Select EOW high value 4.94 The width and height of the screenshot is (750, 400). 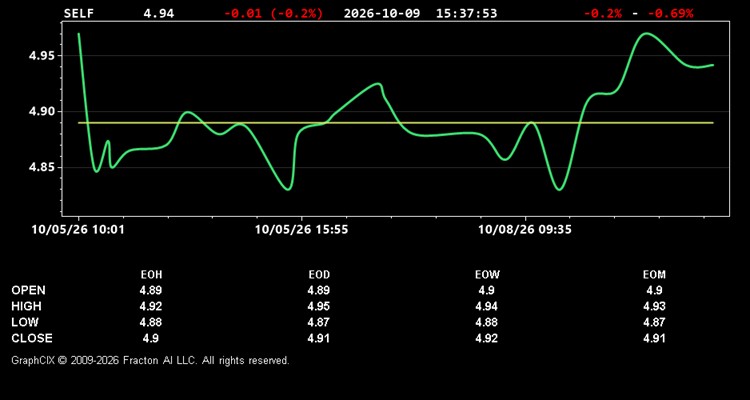pyautogui.click(x=487, y=306)
